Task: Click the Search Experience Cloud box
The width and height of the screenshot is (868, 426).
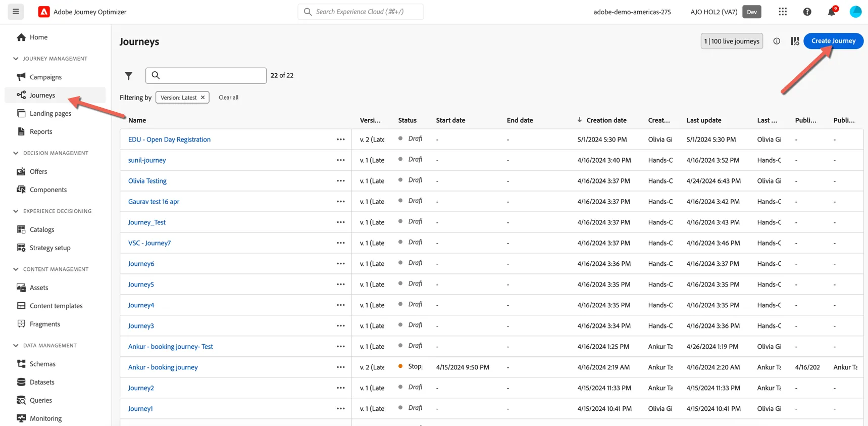Action: pos(361,12)
